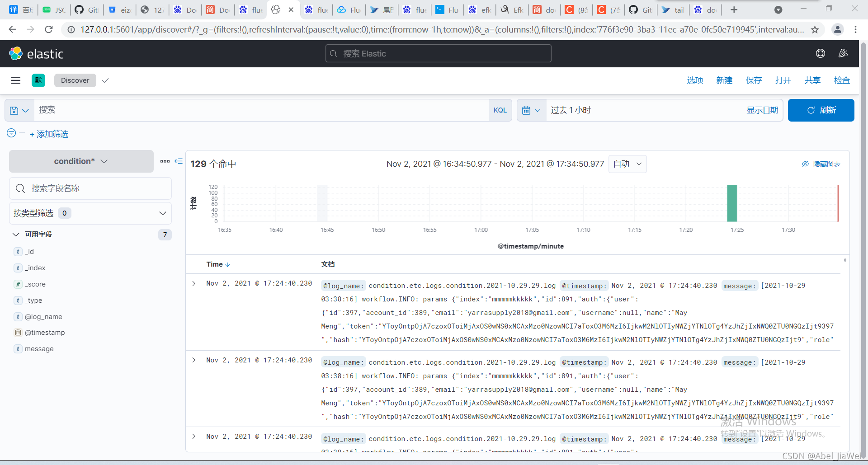
Task: Go forward in browser history
Action: [x=30, y=29]
